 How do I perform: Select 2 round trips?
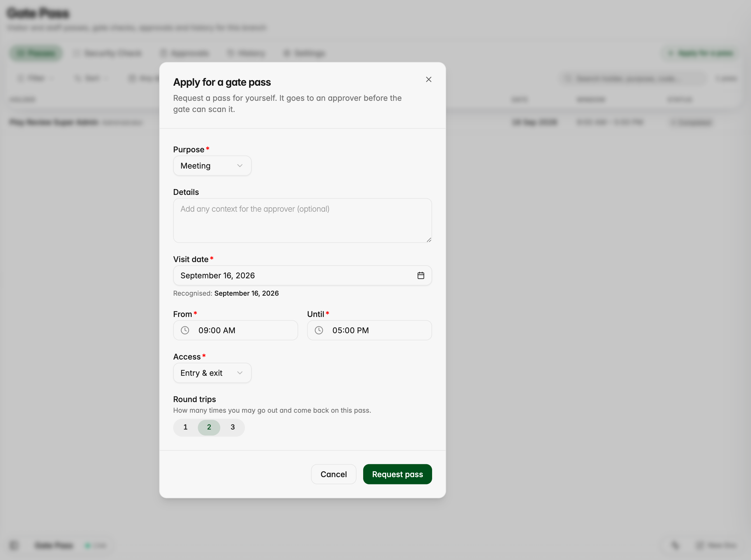click(209, 427)
